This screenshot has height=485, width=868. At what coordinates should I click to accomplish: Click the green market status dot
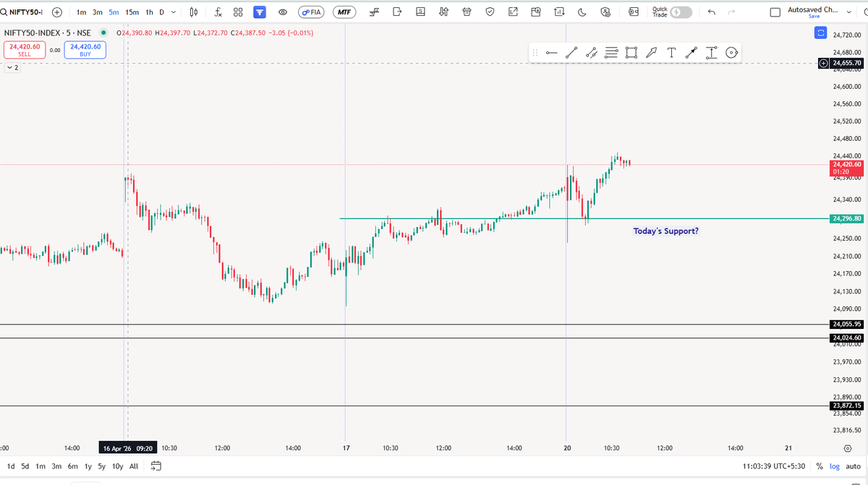point(103,33)
